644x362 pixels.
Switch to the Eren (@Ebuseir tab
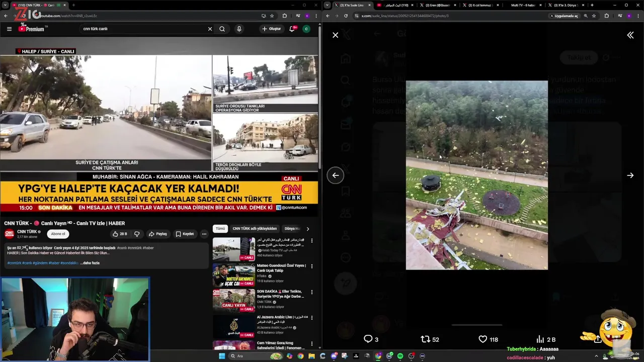(438, 5)
